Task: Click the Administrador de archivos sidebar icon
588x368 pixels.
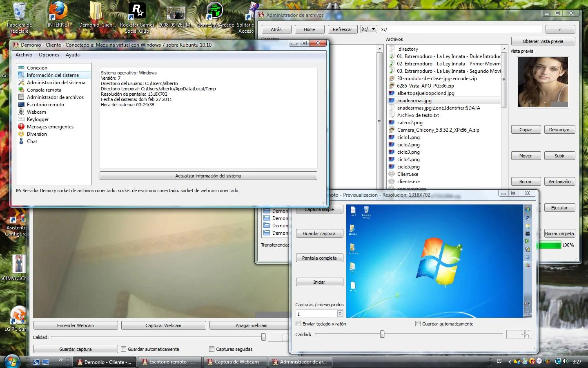Action: [x=21, y=97]
